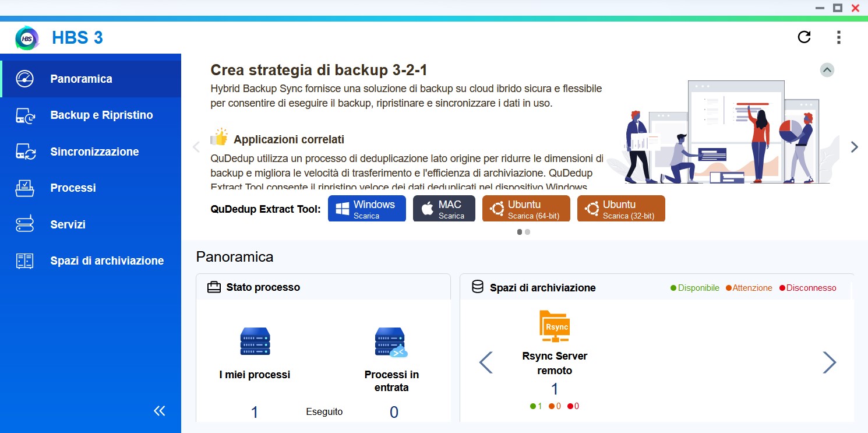The width and height of the screenshot is (868, 433).
Task: Click the Processi inbox icon
Action: [25, 188]
